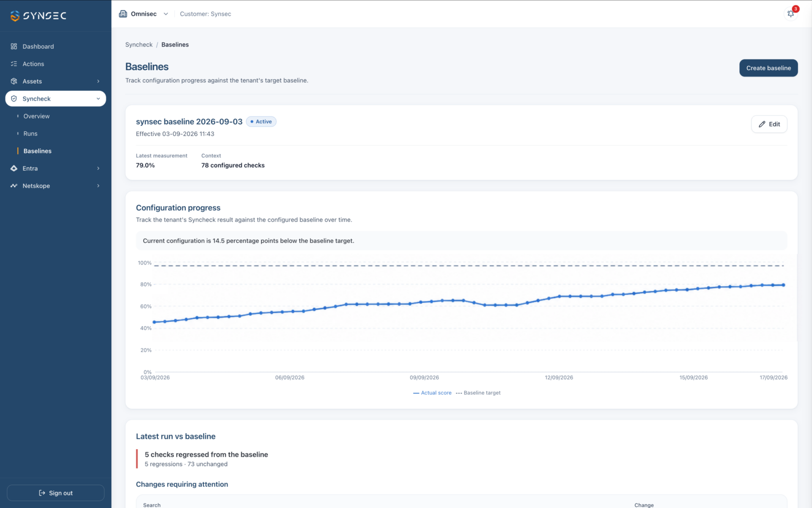Expand the Netskope submenu chevron

click(98, 185)
